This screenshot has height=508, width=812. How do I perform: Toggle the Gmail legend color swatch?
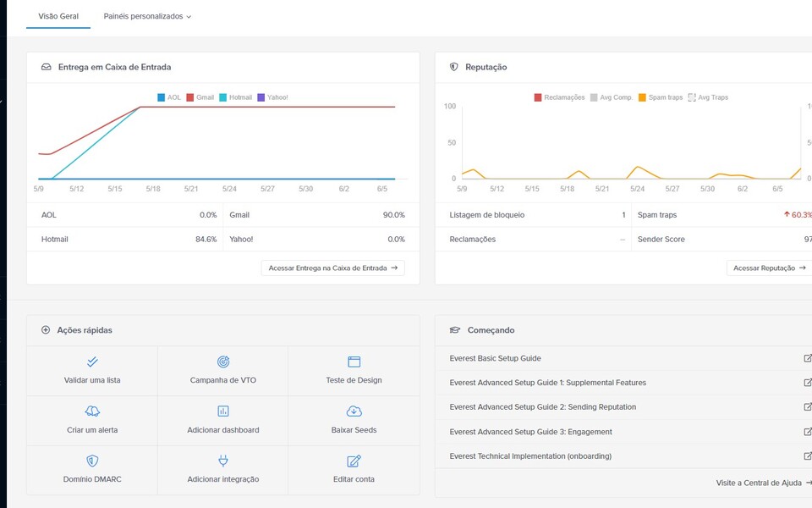190,97
